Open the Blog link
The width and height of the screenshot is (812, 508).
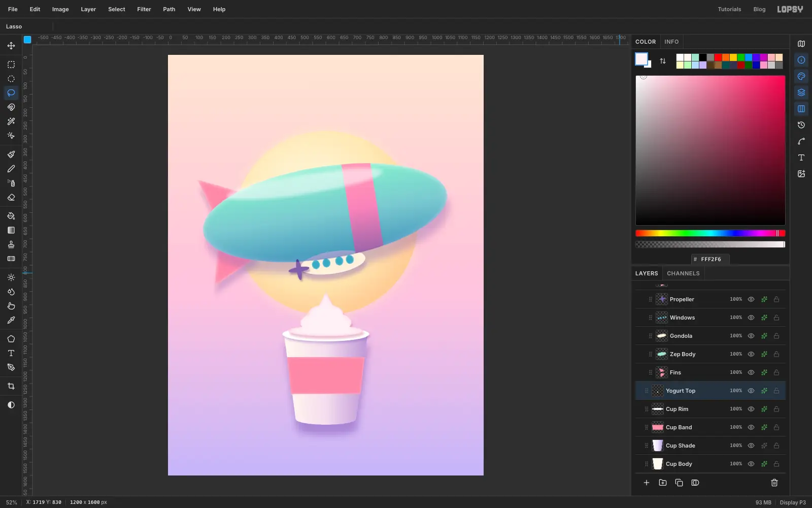coord(759,9)
